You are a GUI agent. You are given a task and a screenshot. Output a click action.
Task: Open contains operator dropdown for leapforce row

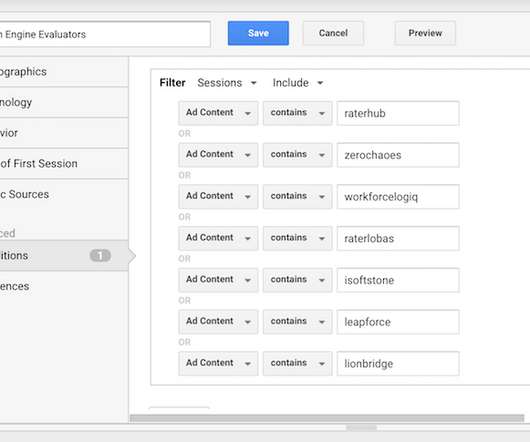[x=297, y=322]
